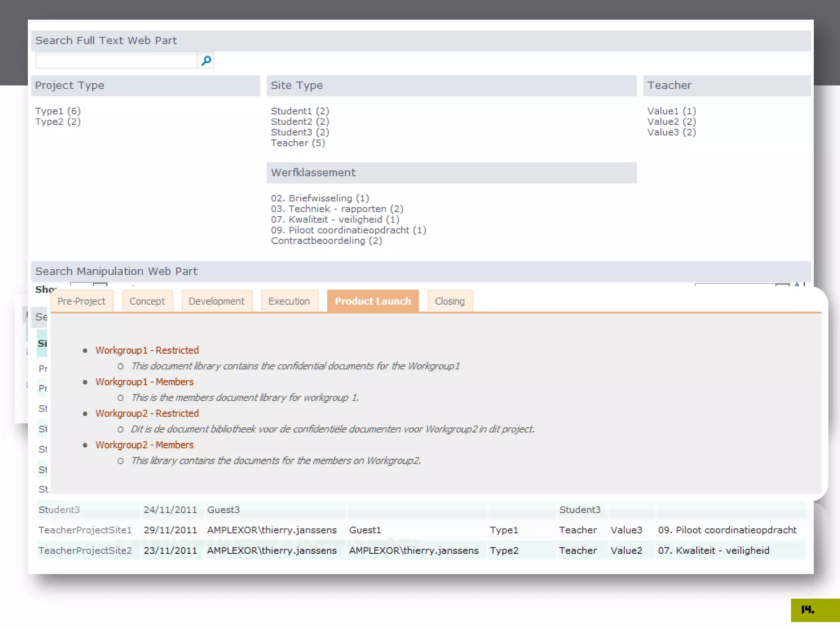Select teacher refiner Value3 (2)
This screenshot has width=840, height=630.
click(x=671, y=132)
